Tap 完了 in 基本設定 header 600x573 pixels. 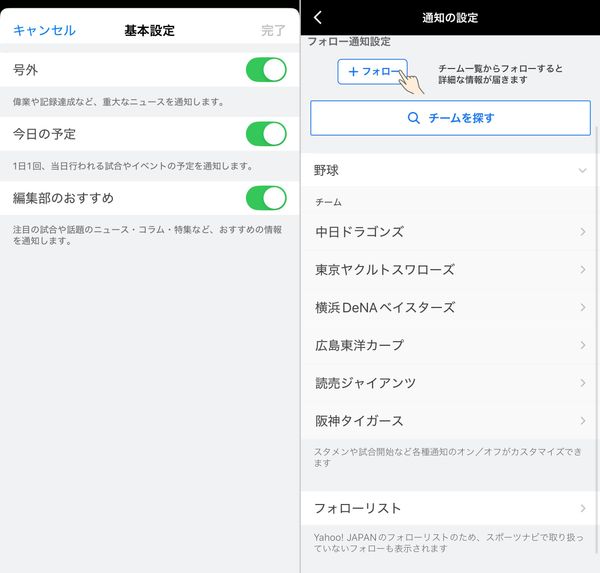point(273,30)
